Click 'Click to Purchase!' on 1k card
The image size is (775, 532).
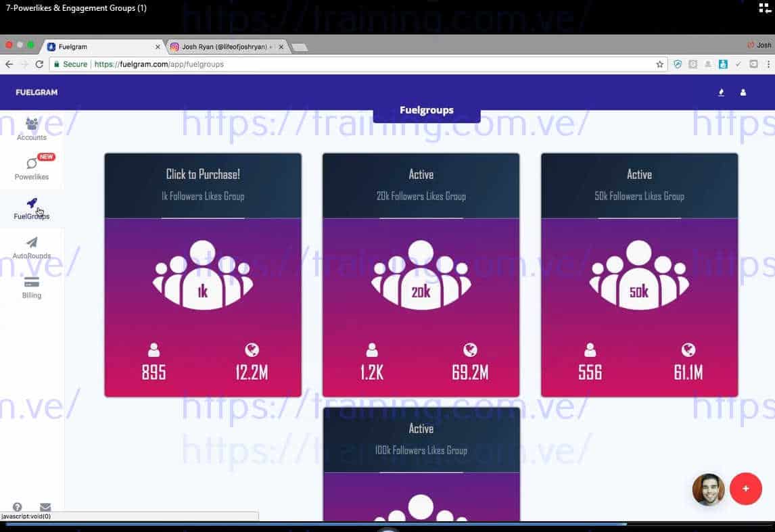tap(203, 174)
